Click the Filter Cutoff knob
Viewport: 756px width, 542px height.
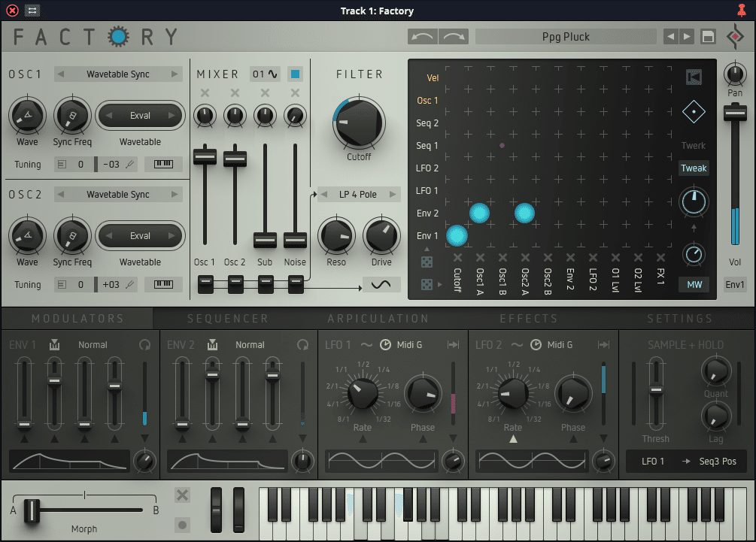359,123
